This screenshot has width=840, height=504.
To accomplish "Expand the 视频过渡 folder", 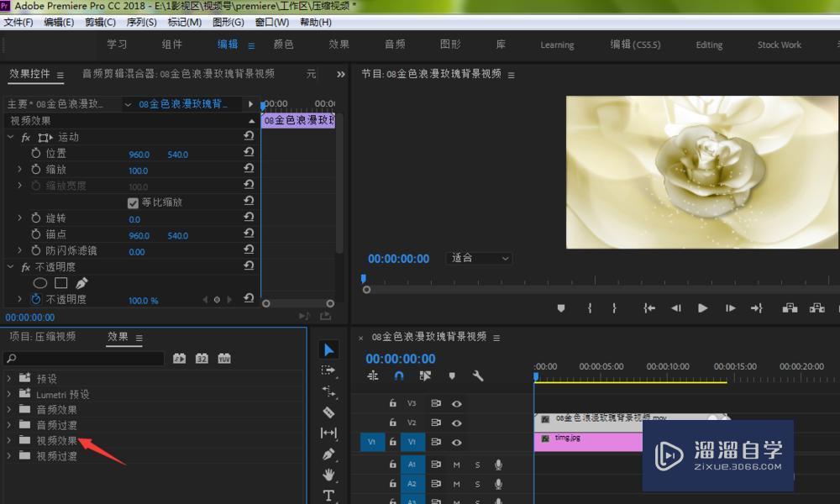I will (x=9, y=456).
